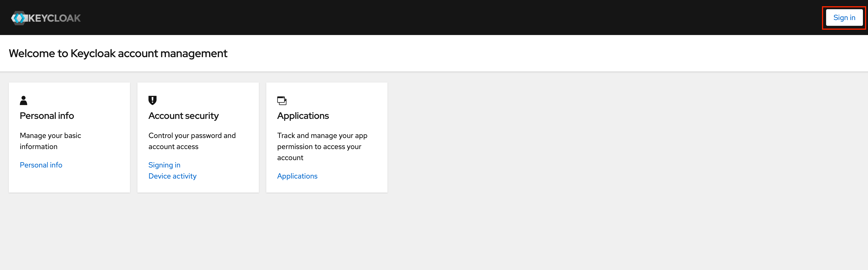
Task: Click 'Manage your basic information' description
Action: coord(50,141)
